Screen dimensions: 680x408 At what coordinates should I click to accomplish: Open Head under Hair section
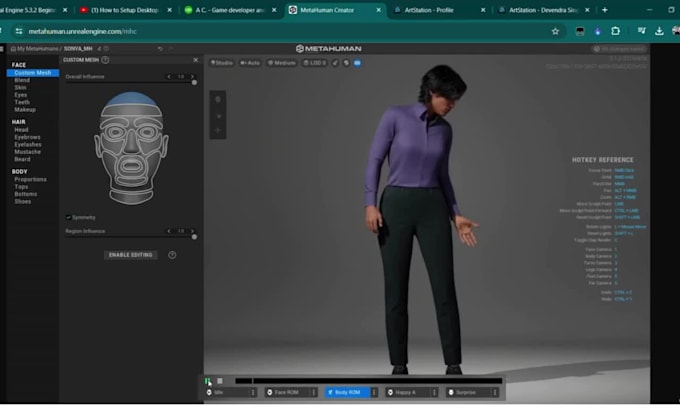tap(21, 130)
